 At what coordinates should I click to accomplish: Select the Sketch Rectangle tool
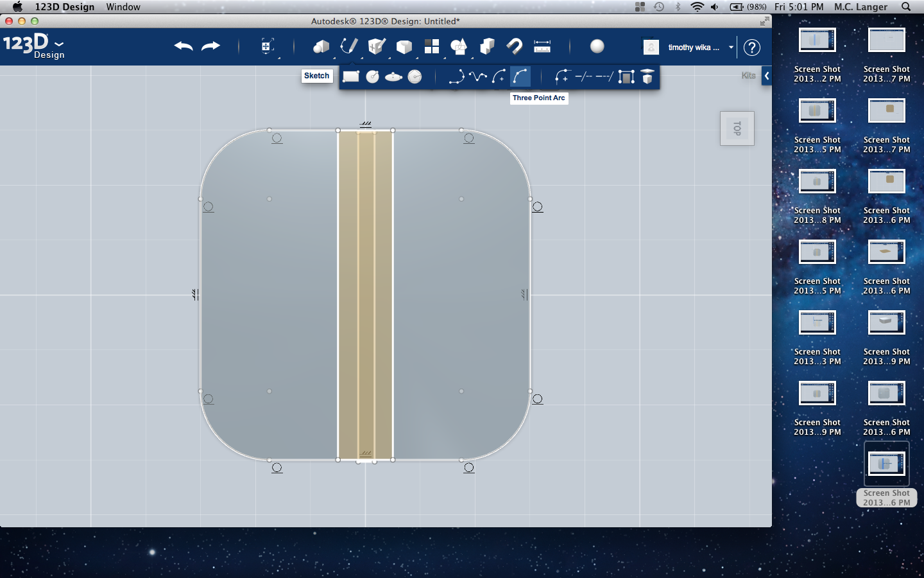pyautogui.click(x=351, y=76)
